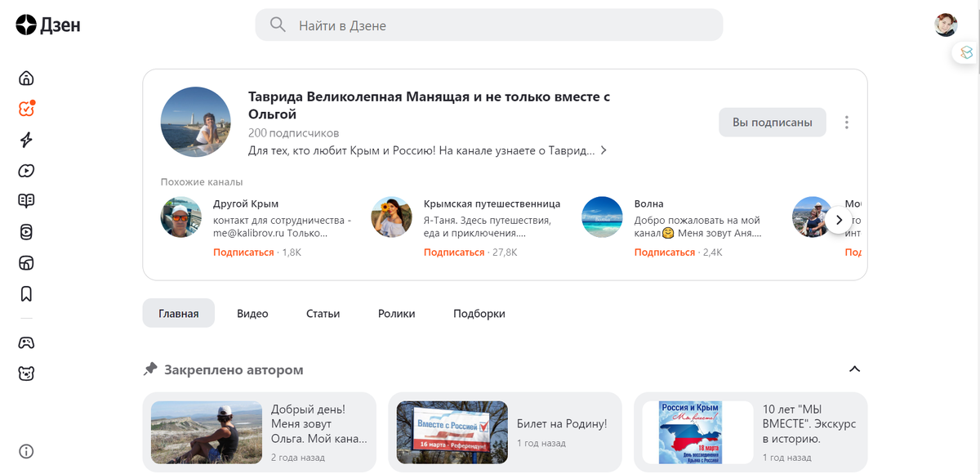This screenshot has height=474, width=980.
Task: Click the Вы подписаны button
Action: (772, 122)
